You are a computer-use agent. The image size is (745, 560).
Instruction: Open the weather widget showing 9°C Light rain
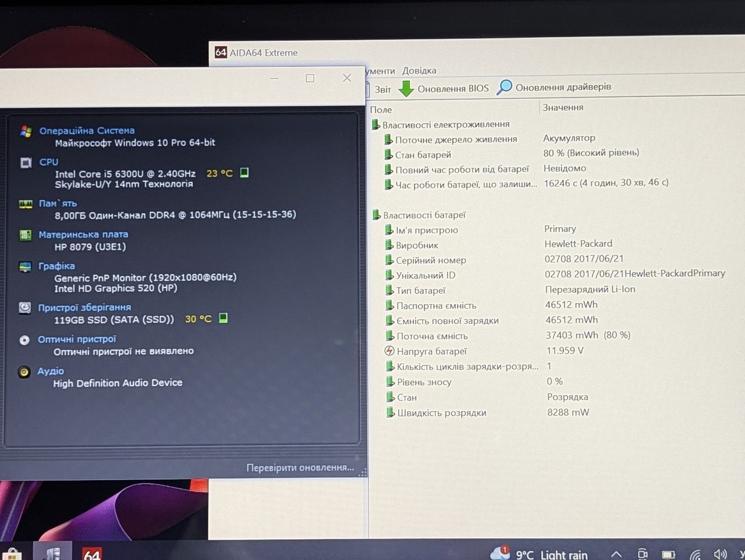pyautogui.click(x=540, y=554)
